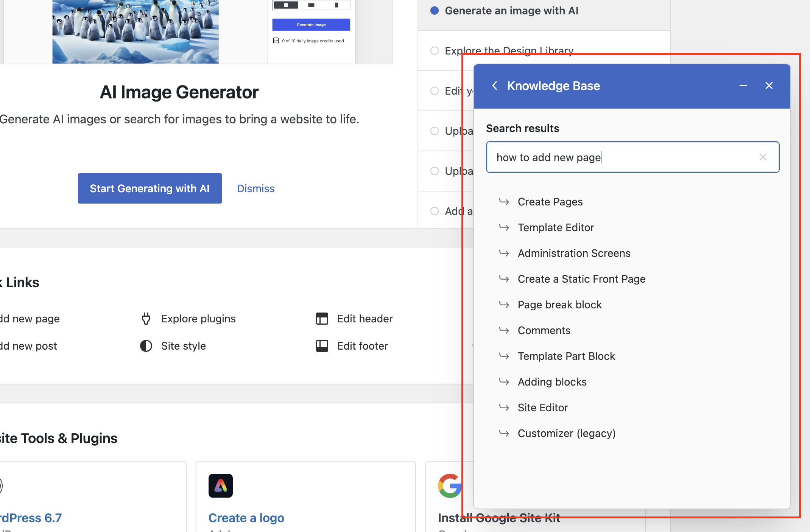Click the Site style half-circle icon
810x532 pixels.
coord(146,346)
